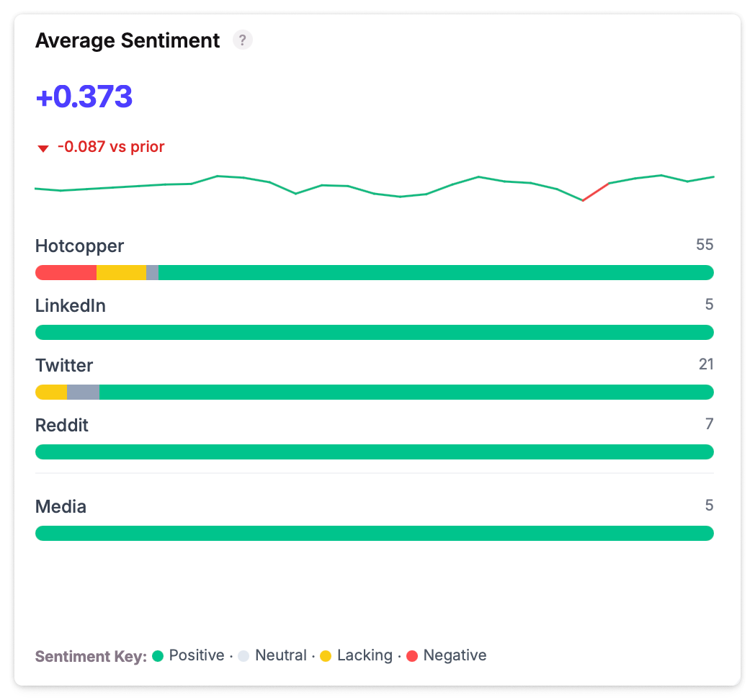Click the help question mark icon
The image size is (755, 700).
tap(243, 40)
